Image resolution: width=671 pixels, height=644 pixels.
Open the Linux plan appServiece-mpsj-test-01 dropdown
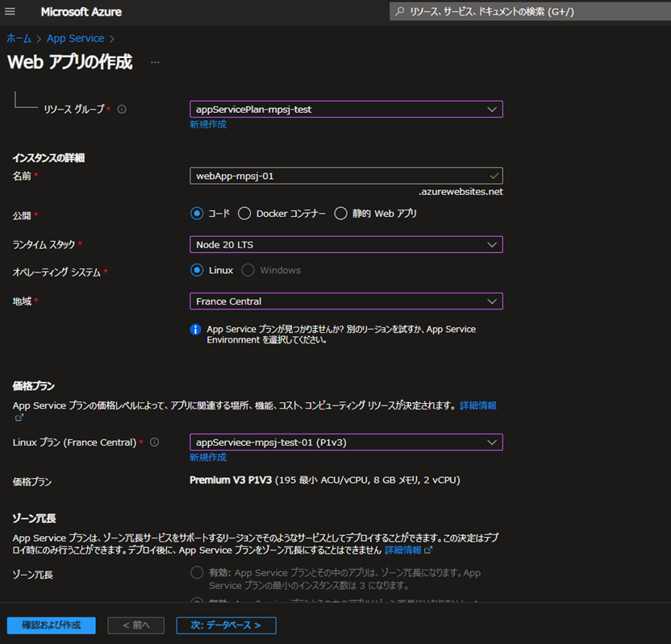pos(346,442)
